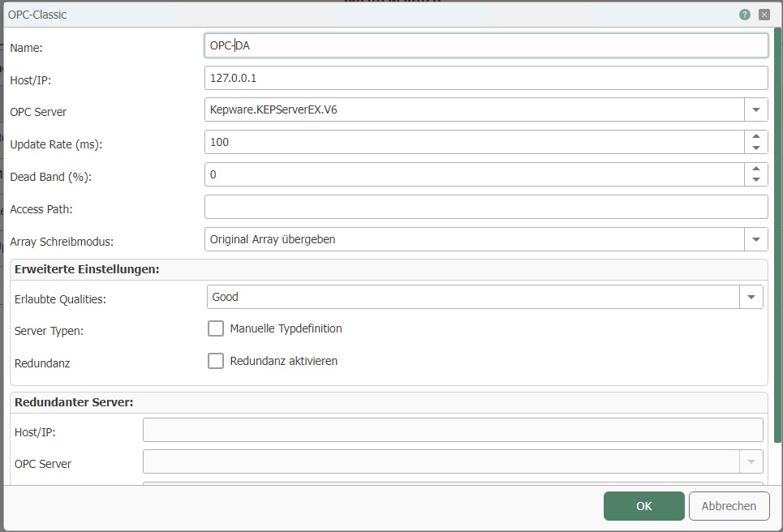783x532 pixels.
Task: Click the Update Rate value field
Action: 474,143
